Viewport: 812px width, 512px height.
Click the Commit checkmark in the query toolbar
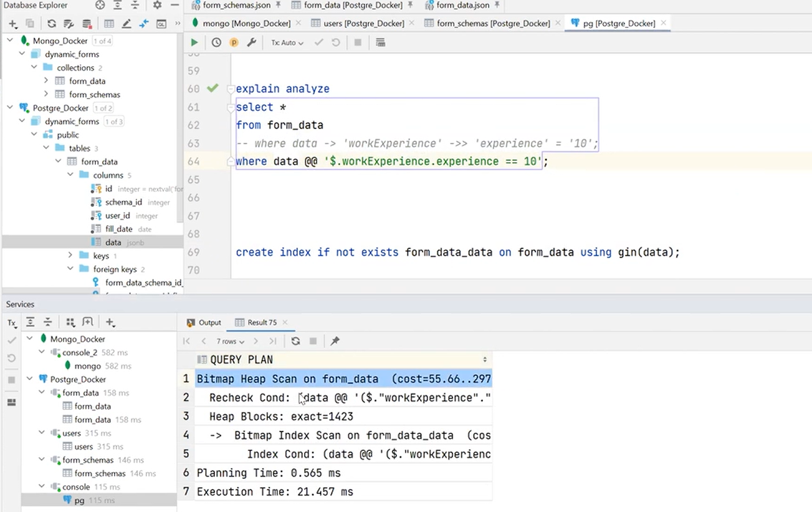[x=318, y=42]
